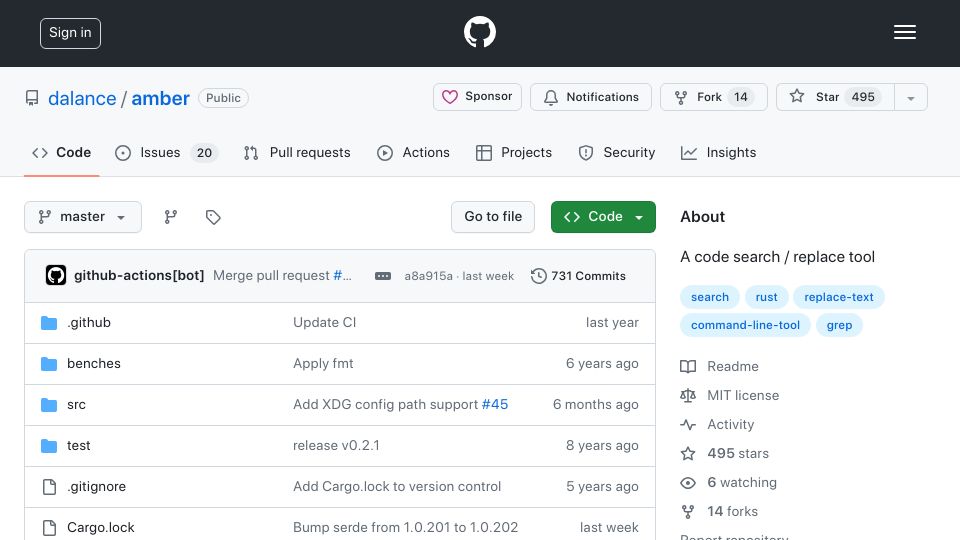Viewport: 960px width, 540px height.
Task: View branches via the branch icon
Action: point(171,217)
